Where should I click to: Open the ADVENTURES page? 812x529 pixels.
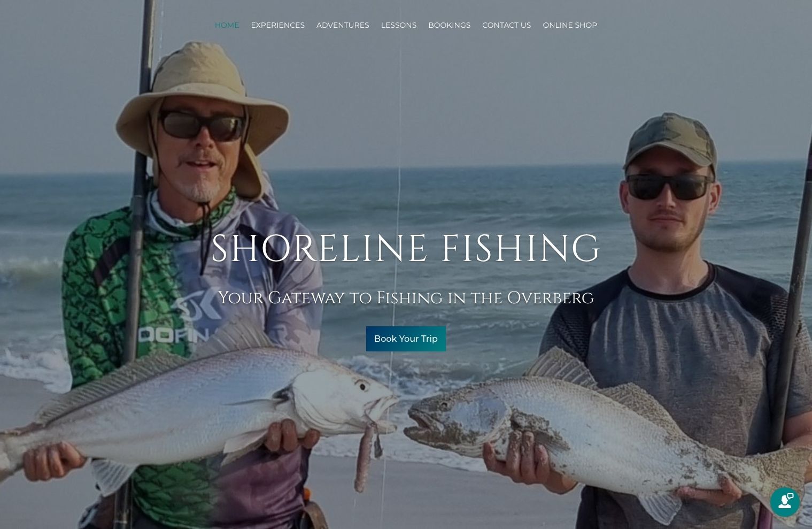click(x=343, y=25)
